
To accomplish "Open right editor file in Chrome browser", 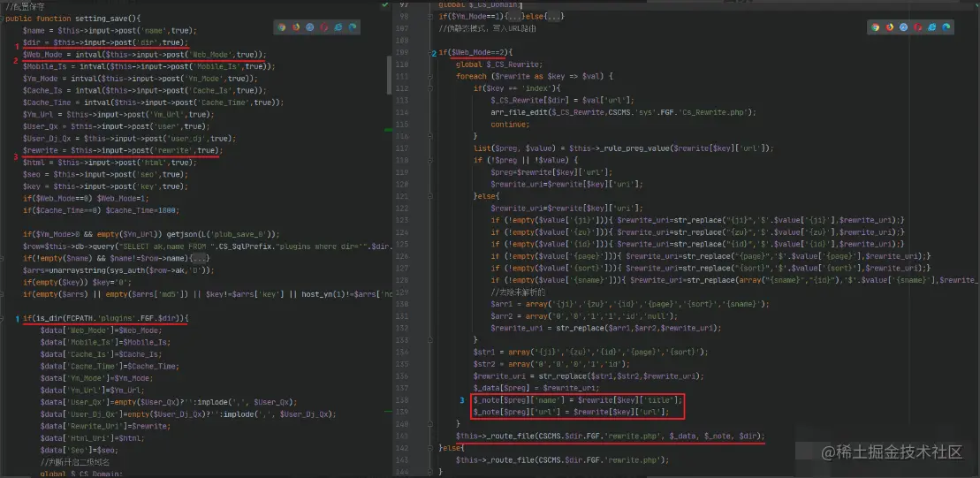I will [x=876, y=27].
